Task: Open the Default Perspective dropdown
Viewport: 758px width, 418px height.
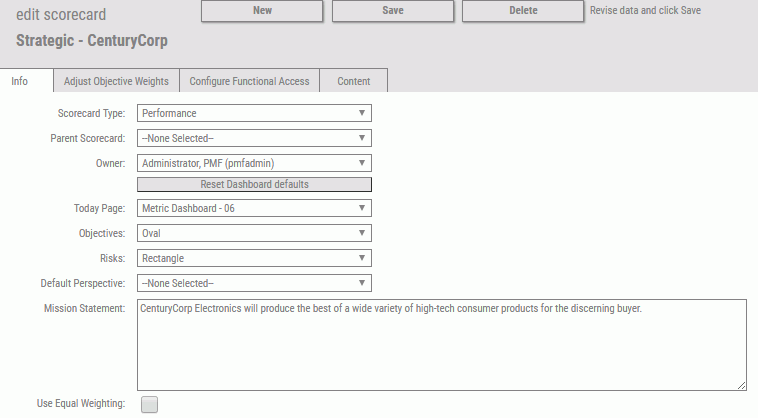Action: pyautogui.click(x=254, y=283)
